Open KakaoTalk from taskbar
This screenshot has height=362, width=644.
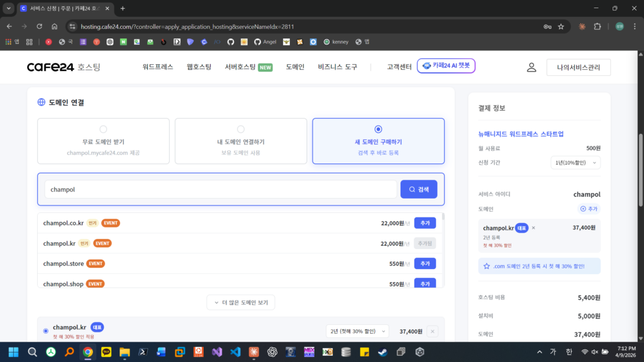click(106, 352)
